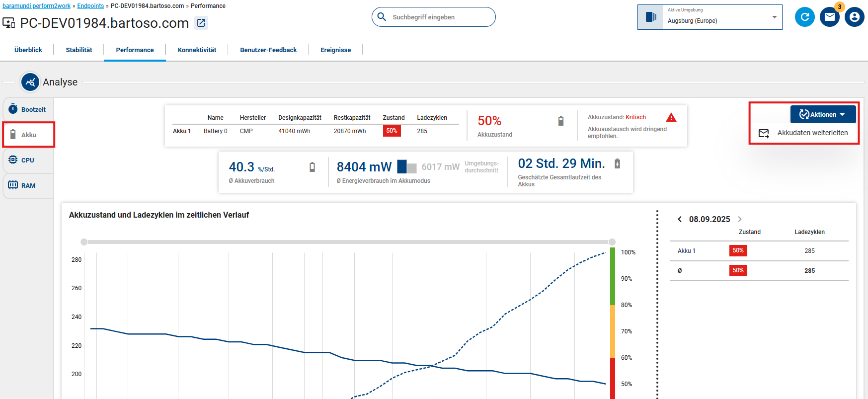
Task: Click the magnifier icon in the search field
Action: coord(382,17)
